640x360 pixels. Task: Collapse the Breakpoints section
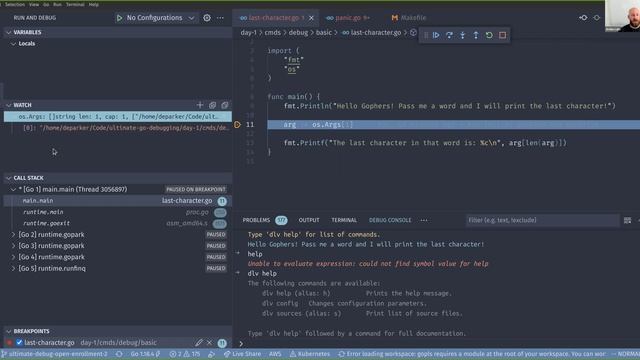[x=9, y=331]
